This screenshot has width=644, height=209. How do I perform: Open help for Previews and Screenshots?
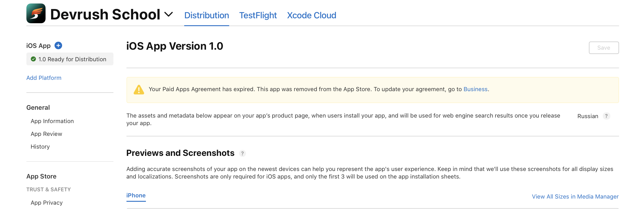243,154
